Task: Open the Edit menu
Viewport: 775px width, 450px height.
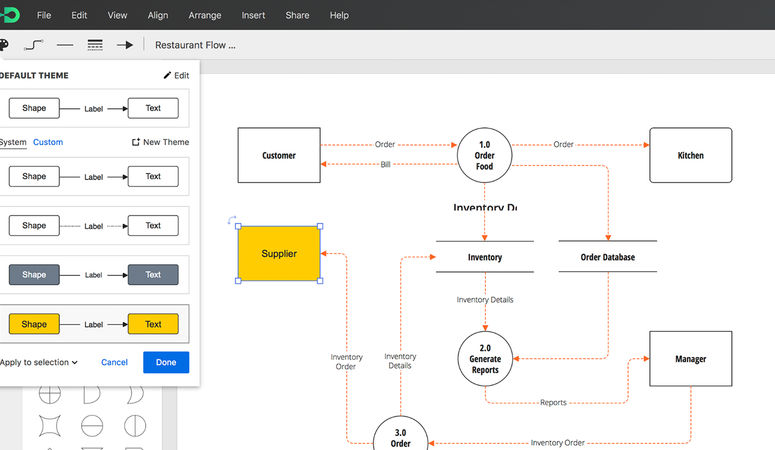Action: [79, 15]
